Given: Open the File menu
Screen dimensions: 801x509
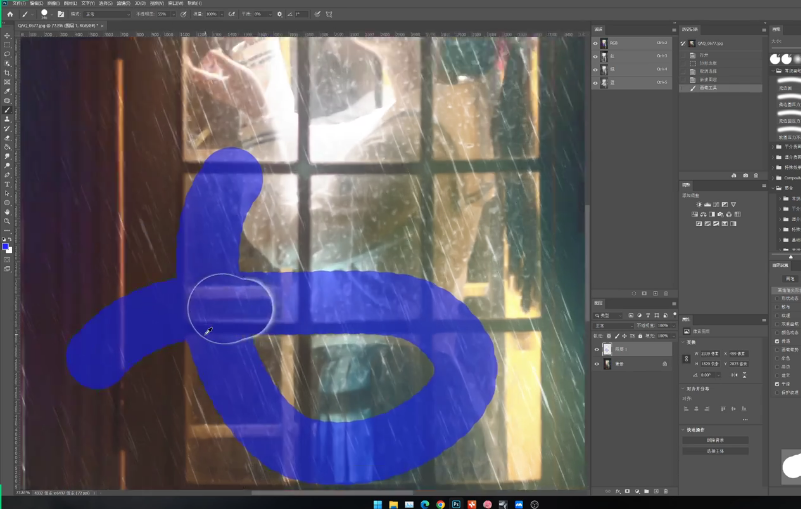Looking at the screenshot, I should [x=19, y=3].
